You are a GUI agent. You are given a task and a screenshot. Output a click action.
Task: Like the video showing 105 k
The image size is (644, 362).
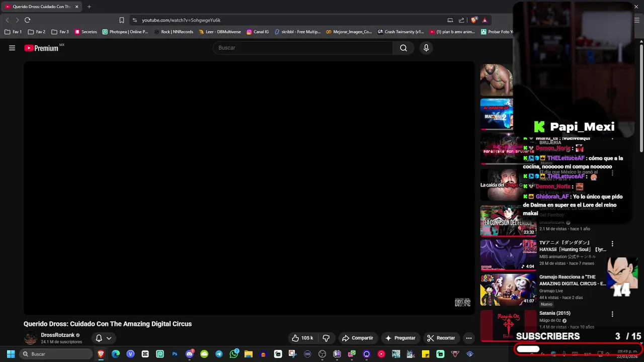point(302,338)
